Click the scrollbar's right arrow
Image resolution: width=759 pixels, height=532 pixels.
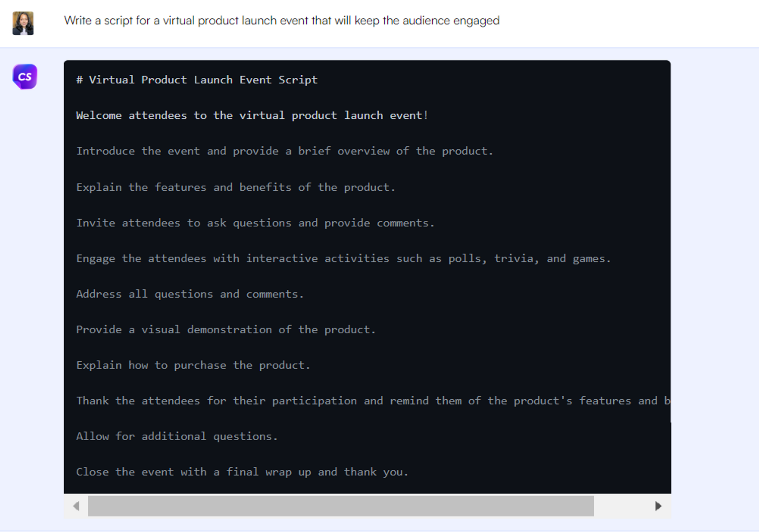(x=658, y=506)
